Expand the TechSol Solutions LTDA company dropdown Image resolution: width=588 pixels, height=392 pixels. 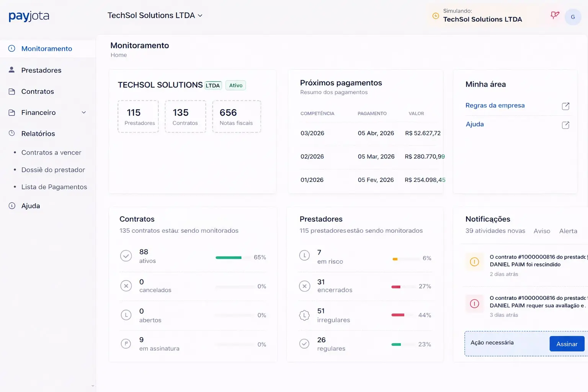pyautogui.click(x=155, y=15)
